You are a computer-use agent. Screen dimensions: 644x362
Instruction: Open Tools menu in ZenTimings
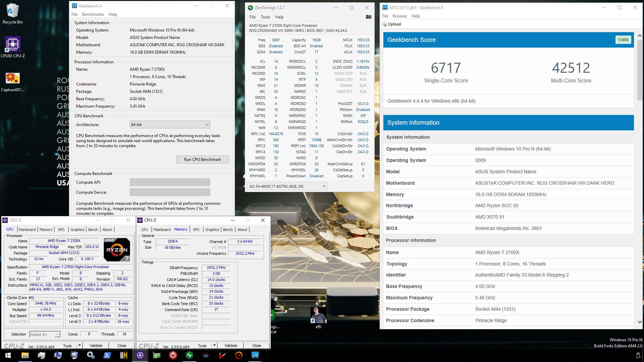265,17
